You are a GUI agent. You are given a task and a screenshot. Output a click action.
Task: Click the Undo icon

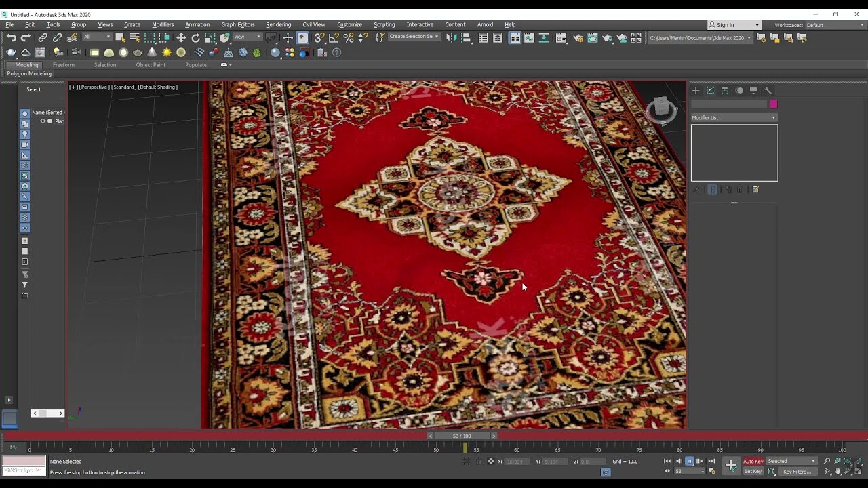[12, 37]
